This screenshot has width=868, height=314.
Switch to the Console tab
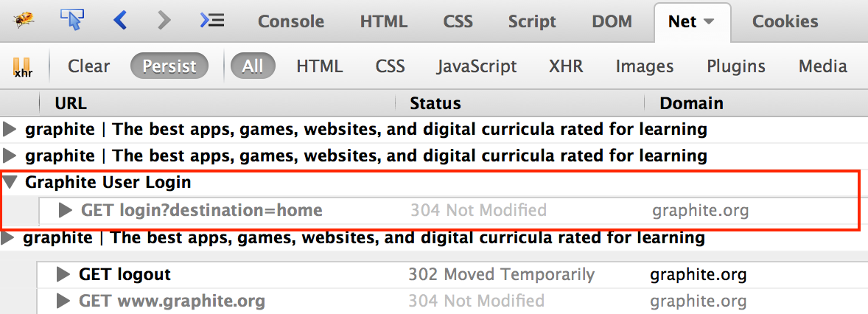click(x=290, y=21)
